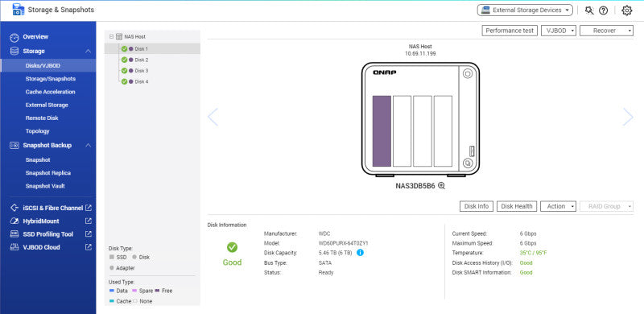Click the second empty-looking drive bay
This screenshot has height=314, width=644.
tap(402, 131)
